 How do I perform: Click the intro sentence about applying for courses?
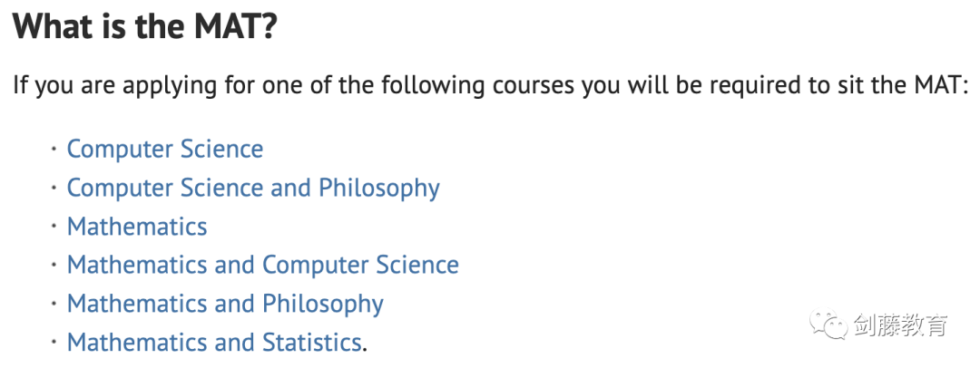(491, 85)
